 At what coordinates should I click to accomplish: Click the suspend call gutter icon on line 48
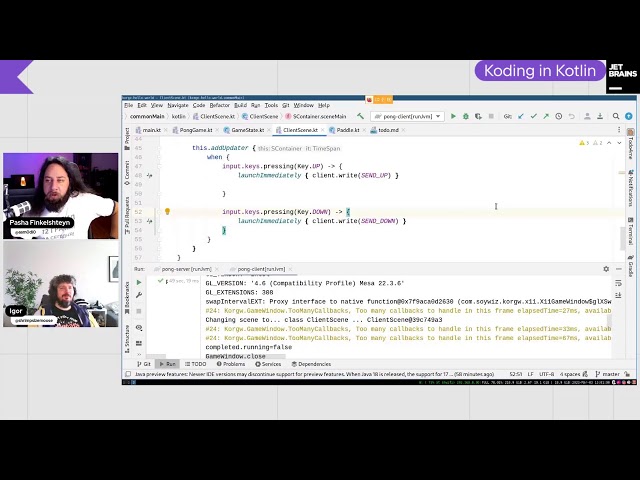pos(149,176)
